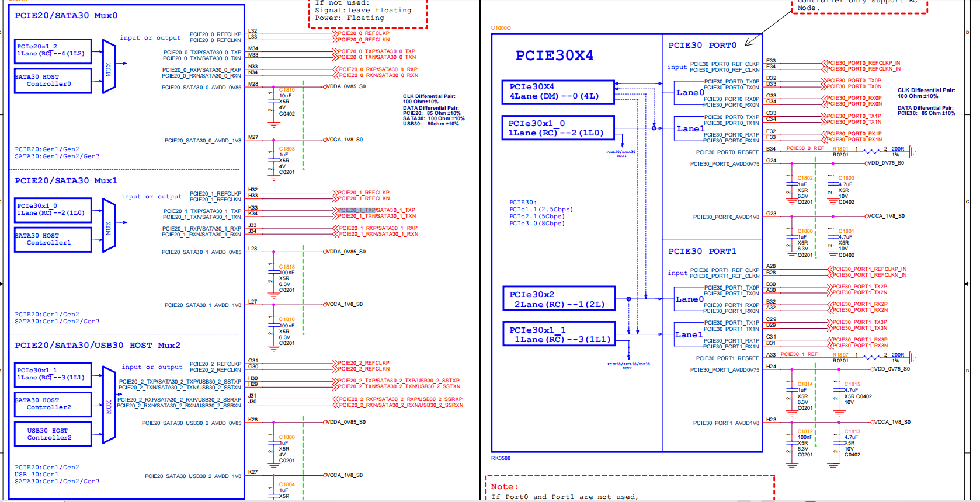Click the 'VDD_0V75_S0' label at pin G24
Screen dimensions: 980x502
point(886,163)
